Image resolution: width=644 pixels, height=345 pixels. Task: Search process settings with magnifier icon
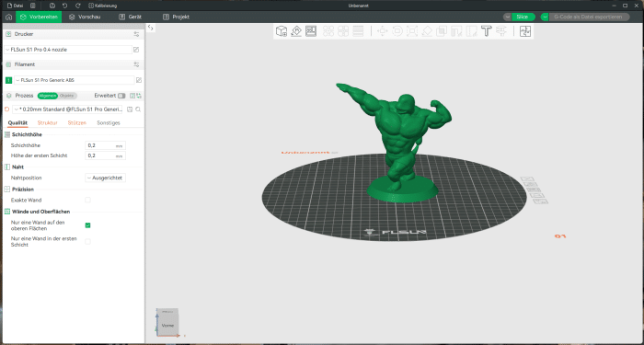pos(138,109)
